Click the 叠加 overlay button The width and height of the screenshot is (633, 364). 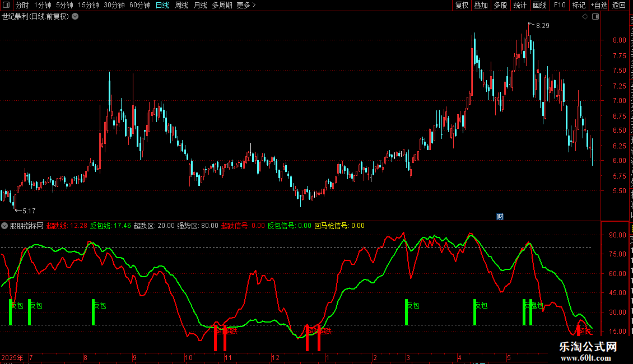pyautogui.click(x=481, y=5)
